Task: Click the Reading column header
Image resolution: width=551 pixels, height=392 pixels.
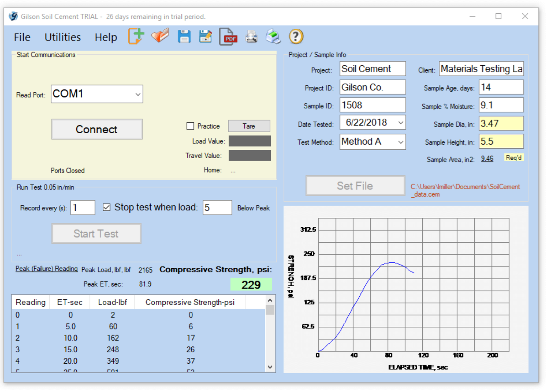Action: (31, 302)
